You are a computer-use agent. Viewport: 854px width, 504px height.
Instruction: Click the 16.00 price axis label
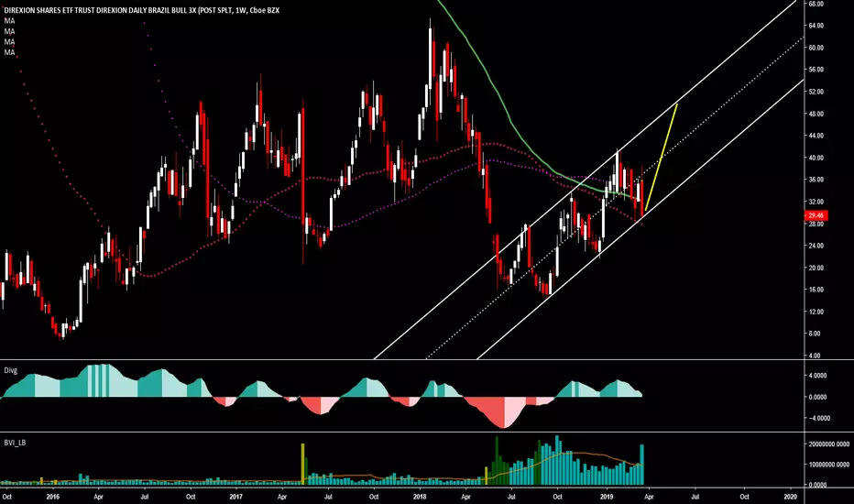[x=816, y=290]
